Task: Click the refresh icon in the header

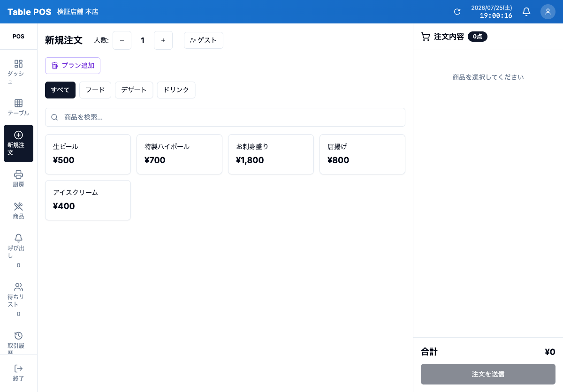Action: pyautogui.click(x=457, y=12)
